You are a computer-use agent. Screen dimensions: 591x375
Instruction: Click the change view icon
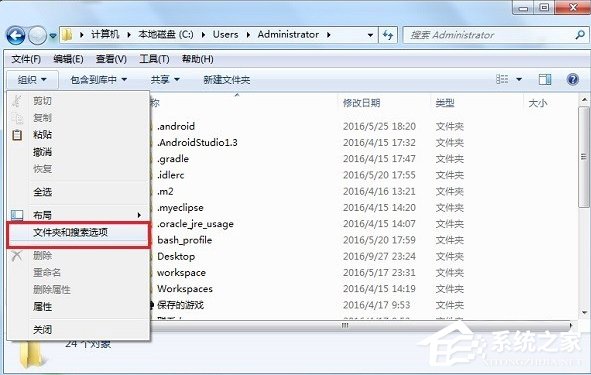pyautogui.click(x=502, y=79)
